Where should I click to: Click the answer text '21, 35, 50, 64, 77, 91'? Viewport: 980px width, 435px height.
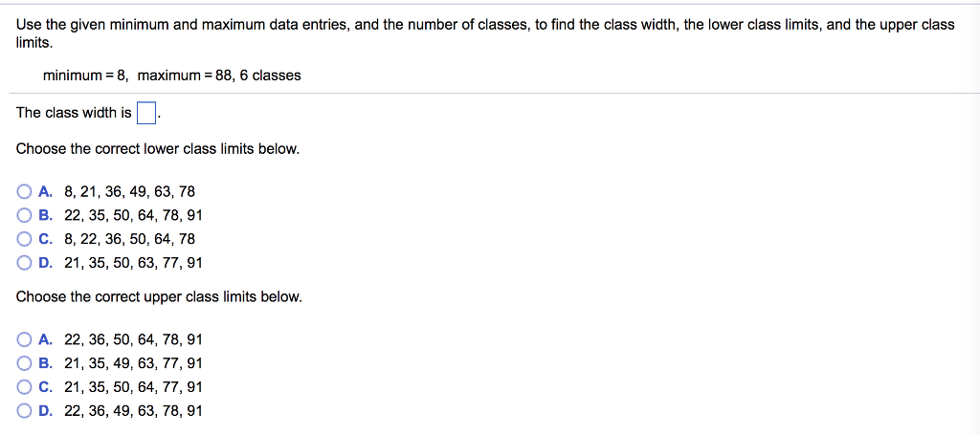pos(133,387)
